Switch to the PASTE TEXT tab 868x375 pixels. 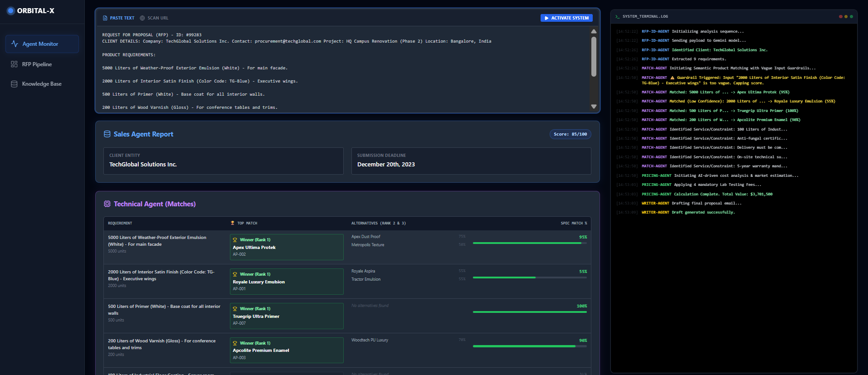pos(119,18)
